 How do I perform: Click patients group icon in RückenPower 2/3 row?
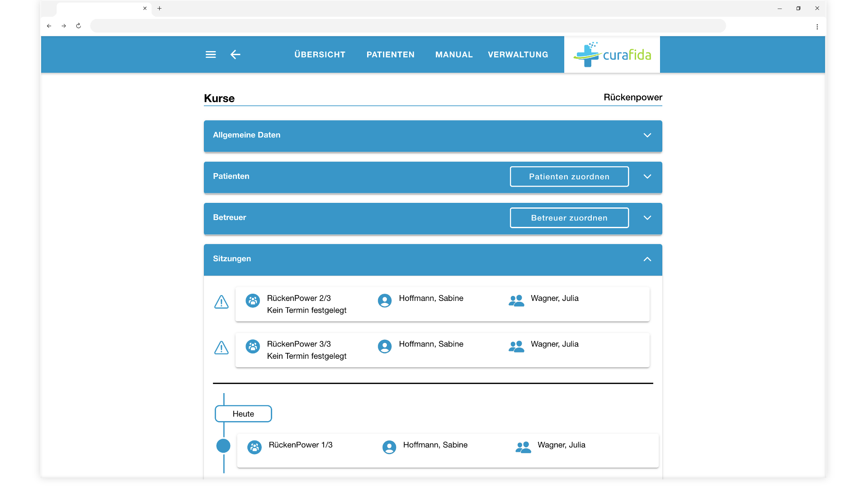pos(516,300)
